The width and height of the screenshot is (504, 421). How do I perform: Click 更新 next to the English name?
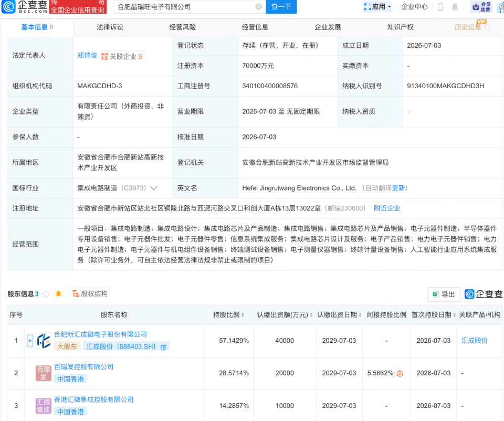398,188
